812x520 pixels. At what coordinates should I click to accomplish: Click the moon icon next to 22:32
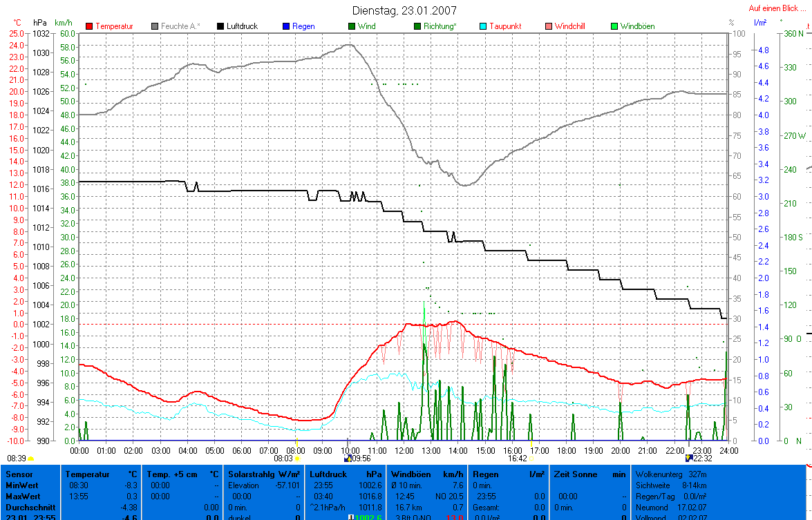click(689, 458)
